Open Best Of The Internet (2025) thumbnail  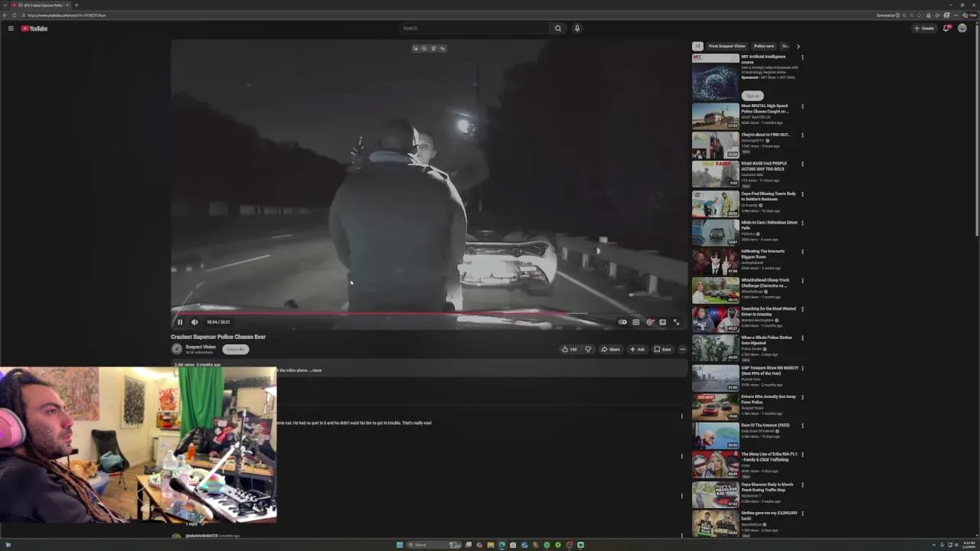point(715,435)
